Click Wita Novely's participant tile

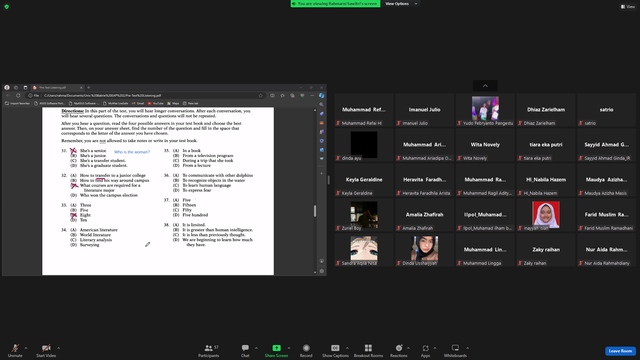[485, 145]
